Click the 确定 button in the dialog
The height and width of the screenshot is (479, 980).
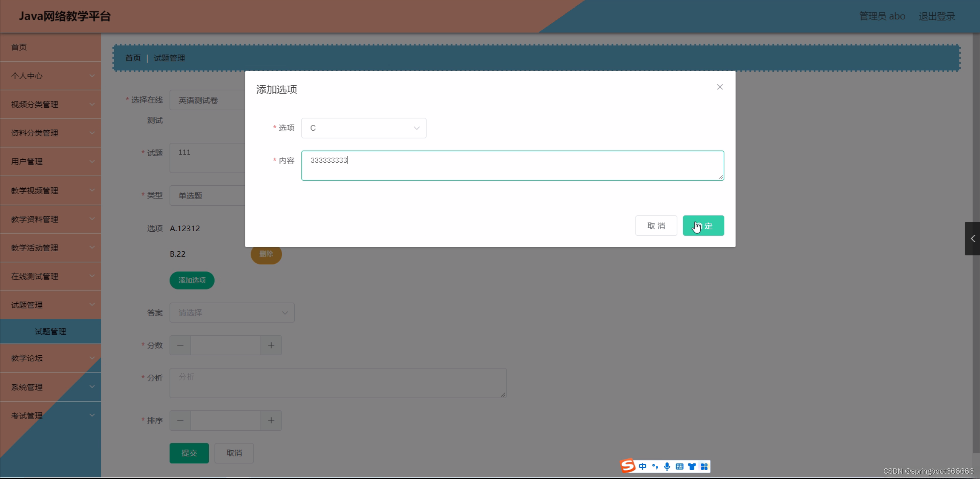pyautogui.click(x=703, y=226)
